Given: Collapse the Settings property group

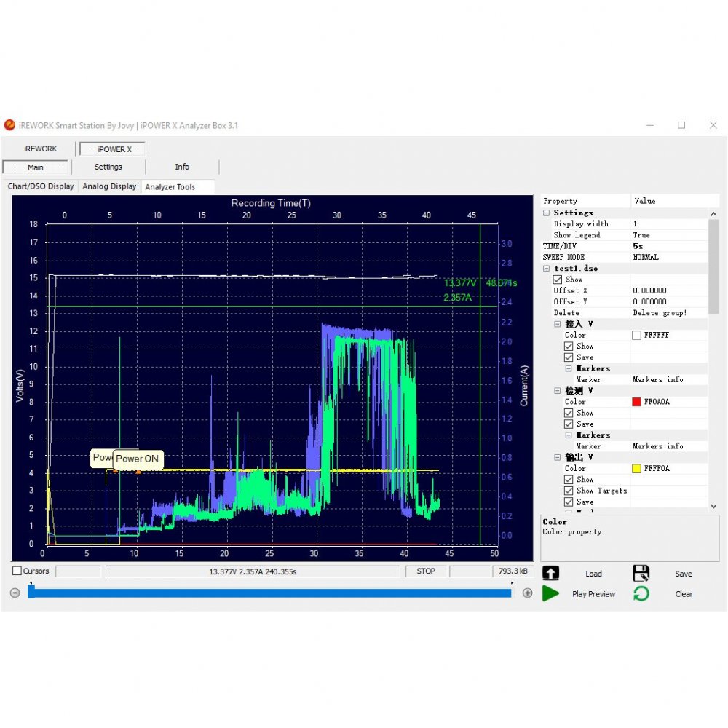Looking at the screenshot, I should click(546, 213).
